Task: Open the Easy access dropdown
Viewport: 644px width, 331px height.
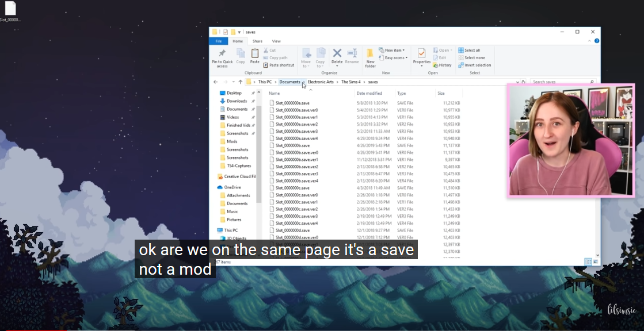Action: 393,58
